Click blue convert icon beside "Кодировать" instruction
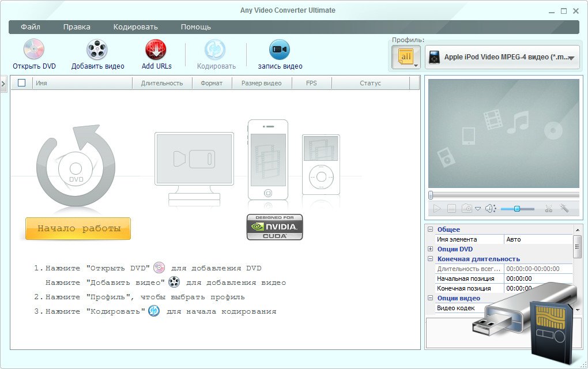Image resolution: width=588 pixels, height=369 pixels. pos(154,311)
